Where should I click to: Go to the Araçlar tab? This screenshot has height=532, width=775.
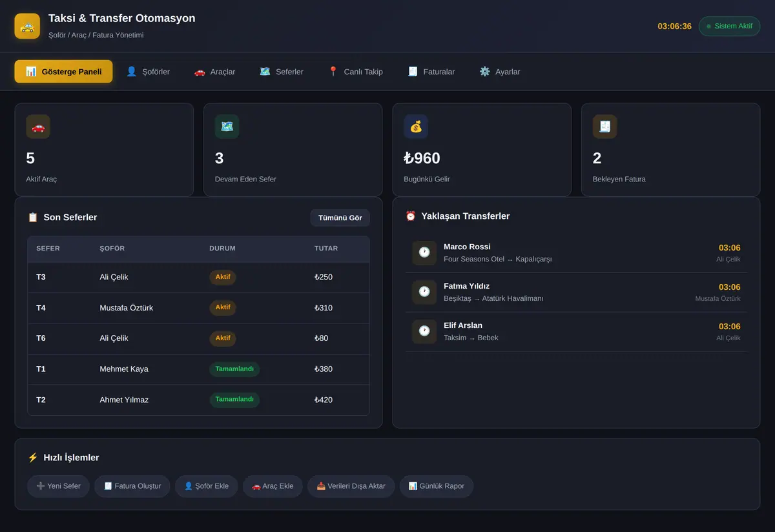pyautogui.click(x=214, y=72)
